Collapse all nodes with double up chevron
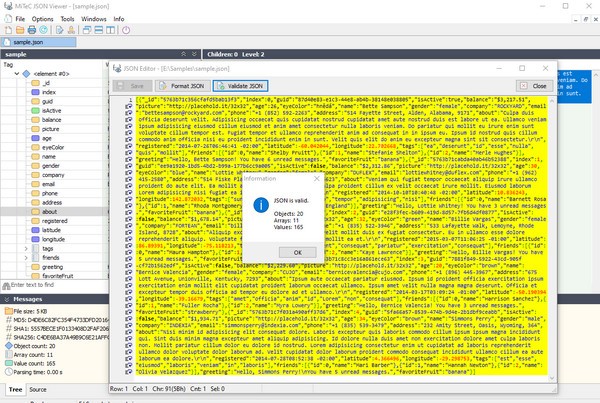The width and height of the screenshot is (600, 403). point(184,54)
